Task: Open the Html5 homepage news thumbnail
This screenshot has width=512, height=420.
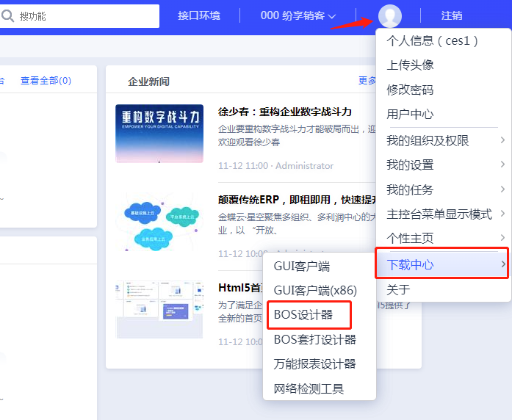Action: tap(159, 309)
